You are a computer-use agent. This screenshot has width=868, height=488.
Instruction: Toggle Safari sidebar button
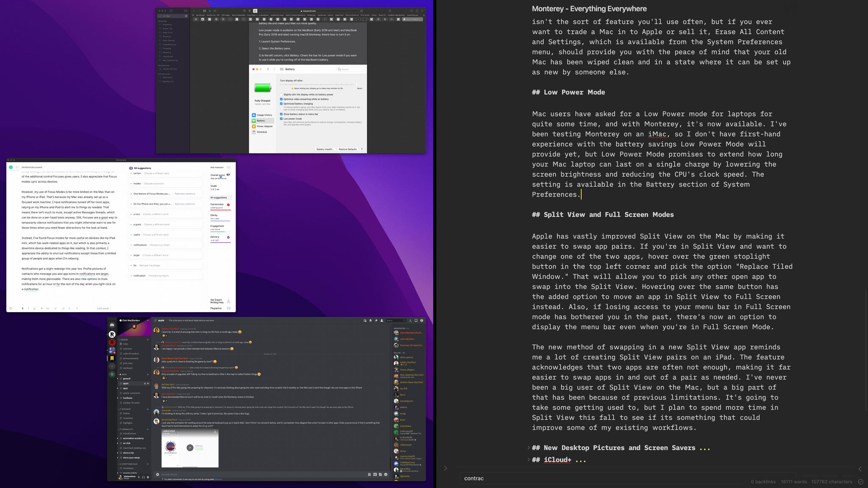171,11
